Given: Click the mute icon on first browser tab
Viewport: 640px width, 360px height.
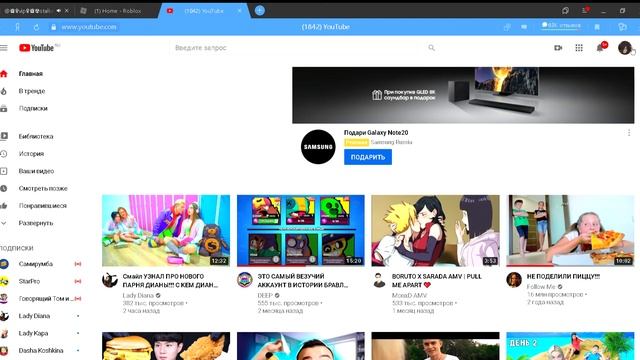Looking at the screenshot, I should pos(59,11).
